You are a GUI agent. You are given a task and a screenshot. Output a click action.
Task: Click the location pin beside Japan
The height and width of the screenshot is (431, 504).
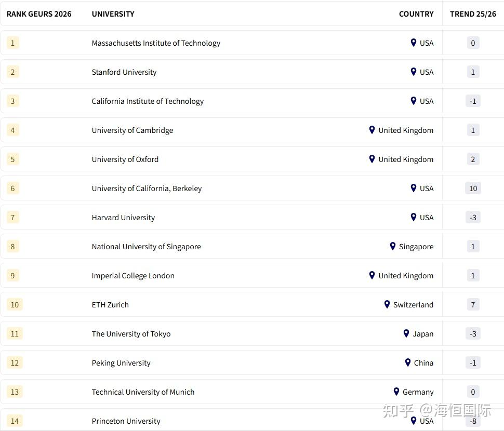[x=406, y=333]
